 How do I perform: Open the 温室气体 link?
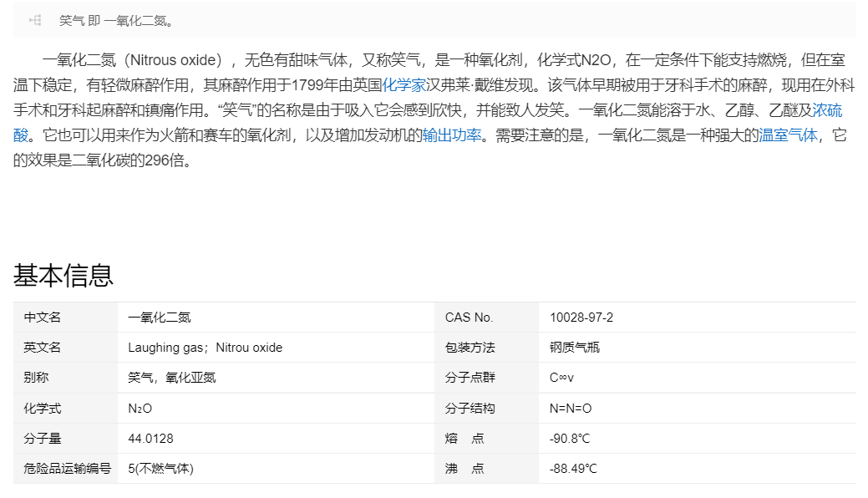pos(788,135)
